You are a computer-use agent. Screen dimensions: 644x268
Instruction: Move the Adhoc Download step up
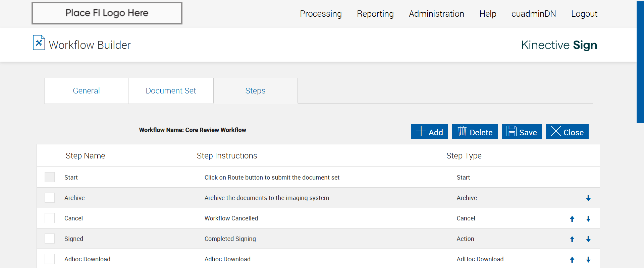click(x=572, y=260)
